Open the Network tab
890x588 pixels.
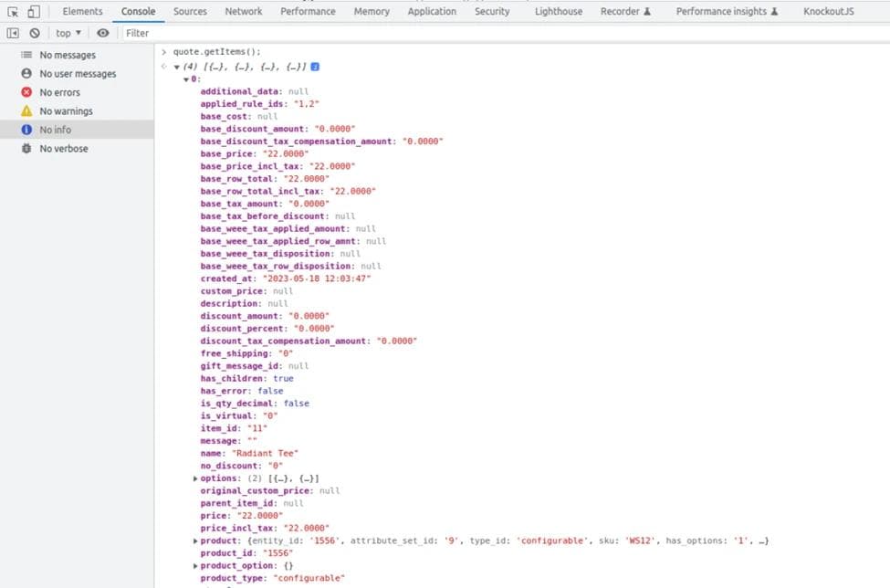[244, 11]
